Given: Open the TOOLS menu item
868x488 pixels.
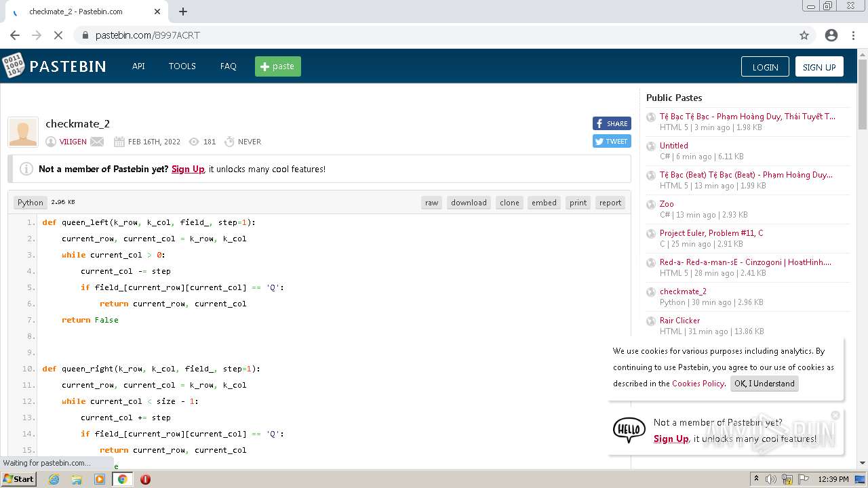Looking at the screenshot, I should point(182,66).
